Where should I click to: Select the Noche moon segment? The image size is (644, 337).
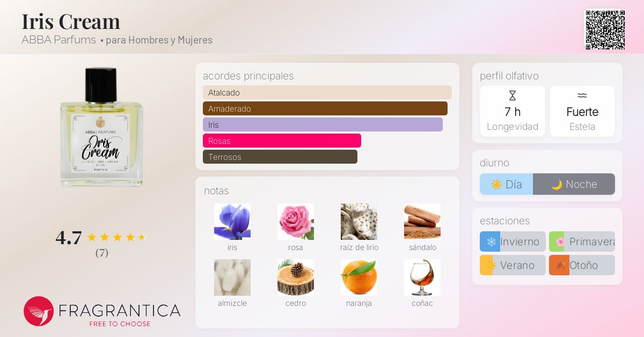point(574,184)
